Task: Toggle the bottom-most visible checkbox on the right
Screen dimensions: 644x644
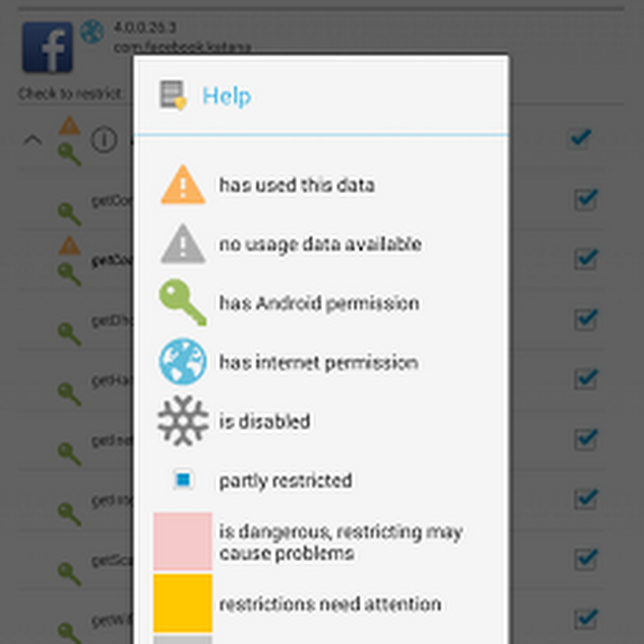Action: [x=586, y=617]
